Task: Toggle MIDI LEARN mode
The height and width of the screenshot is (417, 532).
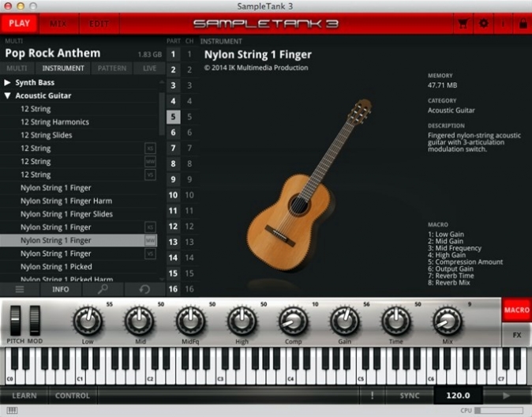Action: coord(24,396)
